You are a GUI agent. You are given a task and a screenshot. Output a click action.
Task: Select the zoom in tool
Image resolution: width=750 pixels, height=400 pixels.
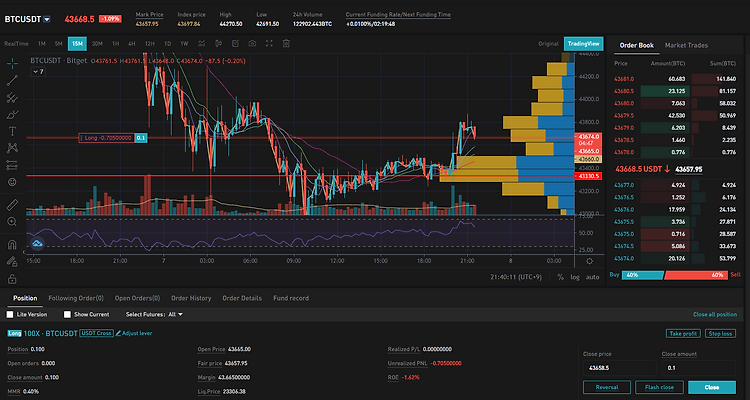coord(12,222)
